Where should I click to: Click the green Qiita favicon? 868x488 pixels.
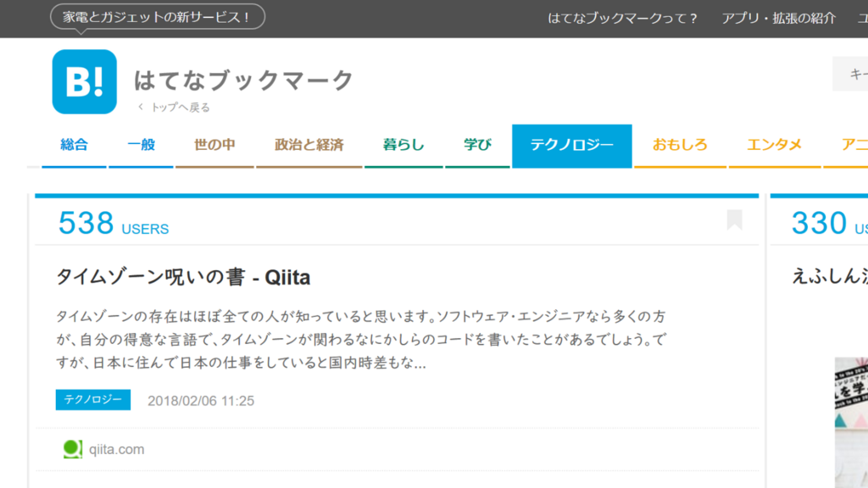tap(73, 449)
